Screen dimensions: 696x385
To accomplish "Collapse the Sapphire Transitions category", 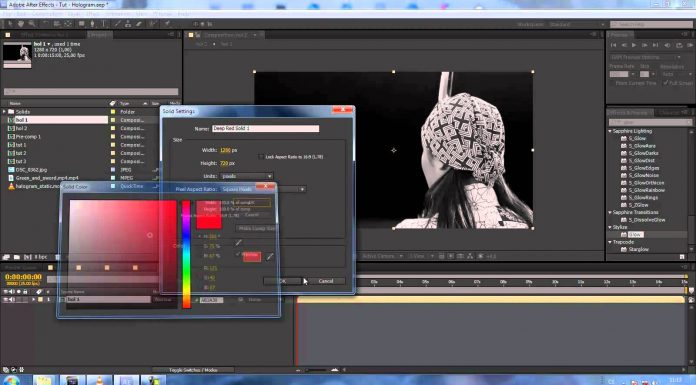I will 610,212.
